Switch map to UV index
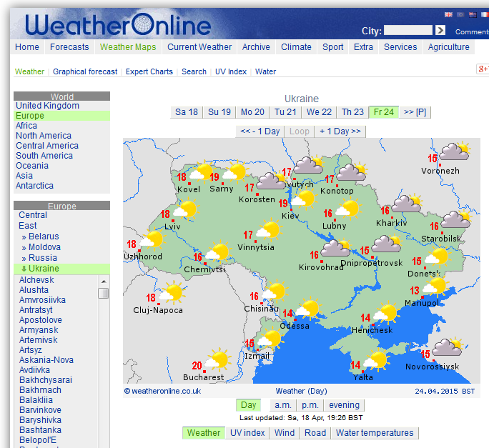 [x=247, y=433]
